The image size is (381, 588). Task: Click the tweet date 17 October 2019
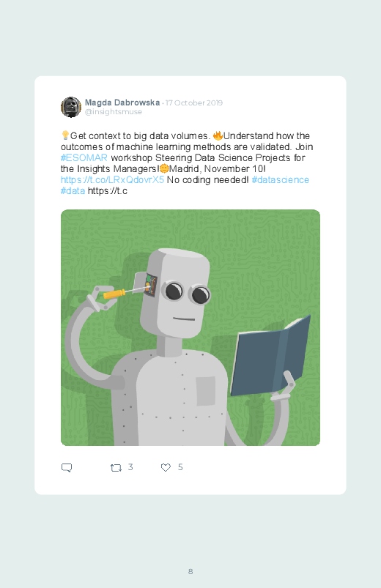click(x=194, y=103)
